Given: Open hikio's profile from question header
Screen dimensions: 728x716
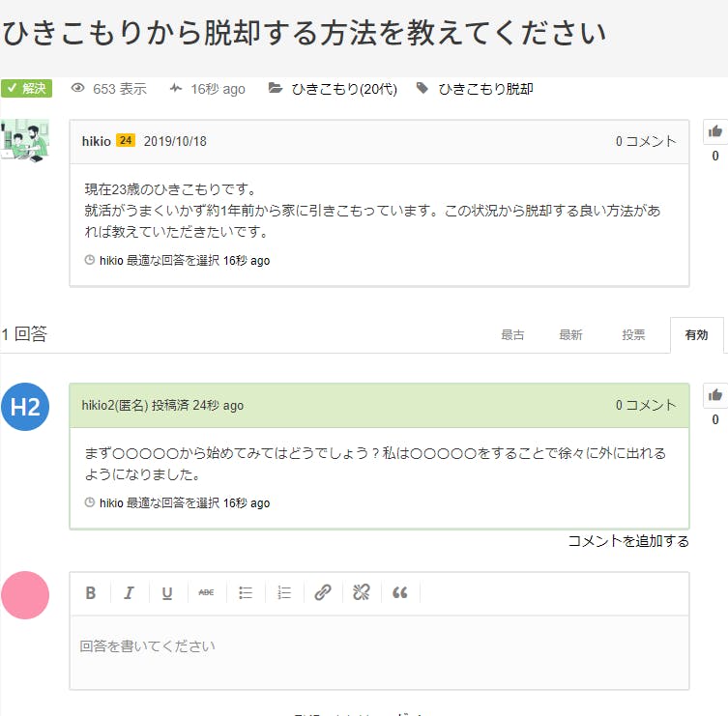Looking at the screenshot, I should tap(96, 141).
